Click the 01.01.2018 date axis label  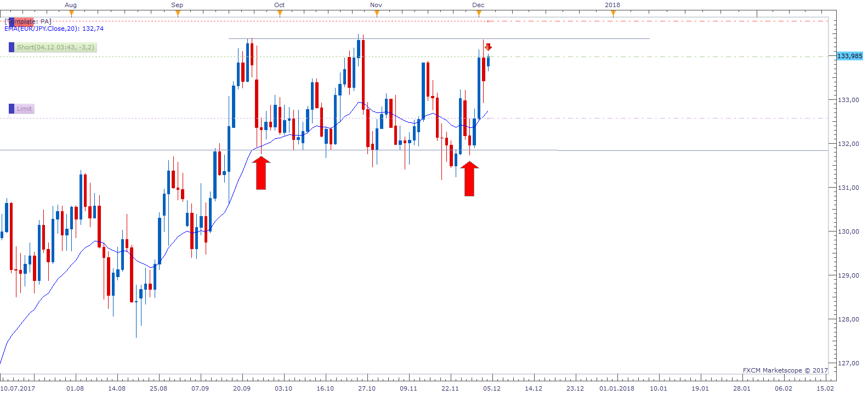(x=616, y=388)
